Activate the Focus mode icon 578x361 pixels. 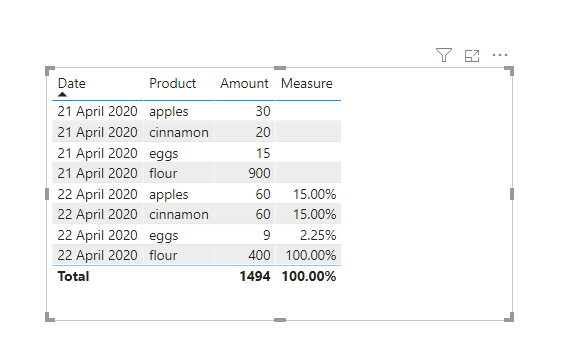click(472, 56)
